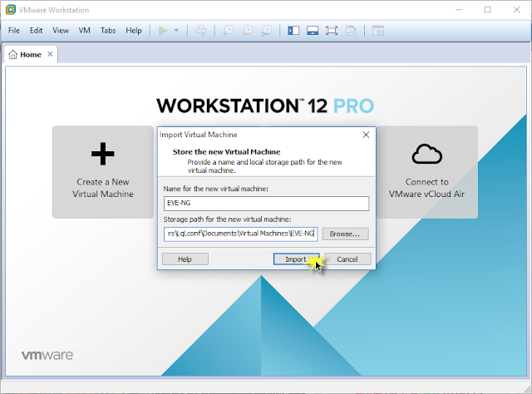Click the Take Snapshot toolbar icon
532x394 pixels.
coord(228,31)
